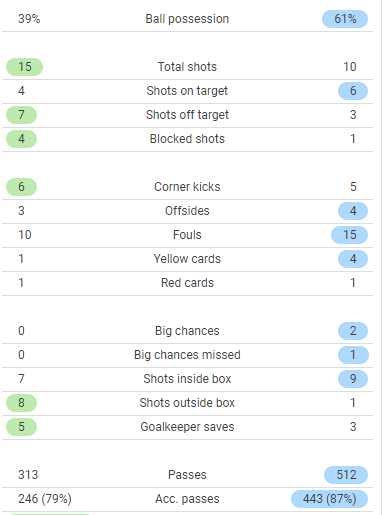
Task: Select the blue 6 shots on target badge
Action: 353,91
